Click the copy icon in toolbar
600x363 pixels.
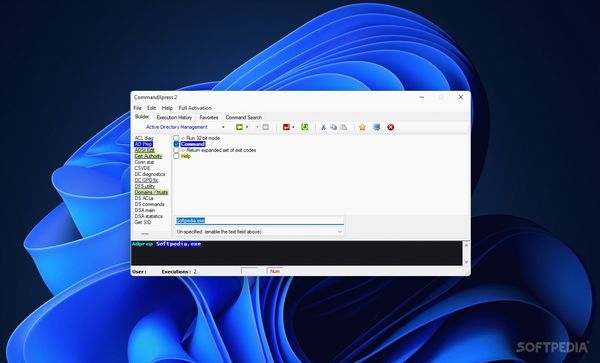pyautogui.click(x=333, y=127)
